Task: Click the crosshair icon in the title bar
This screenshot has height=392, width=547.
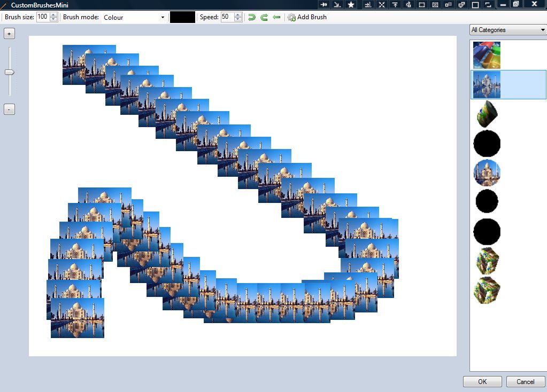Action: coord(381,4)
